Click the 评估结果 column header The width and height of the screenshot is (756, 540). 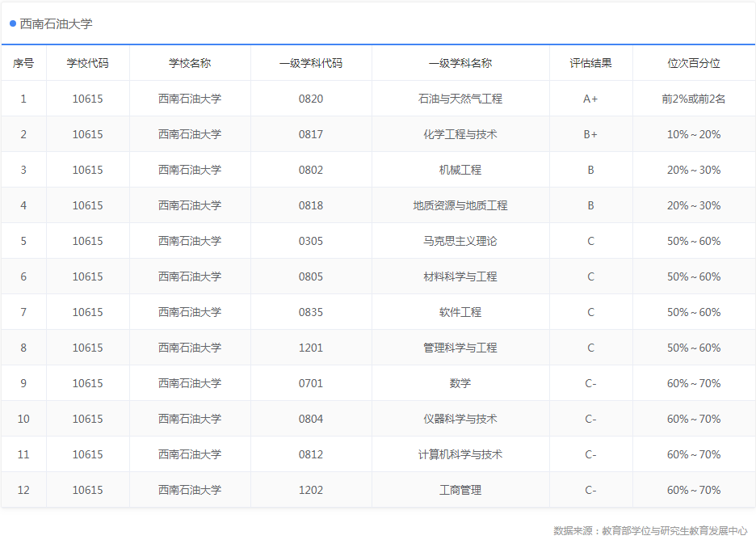tap(590, 62)
